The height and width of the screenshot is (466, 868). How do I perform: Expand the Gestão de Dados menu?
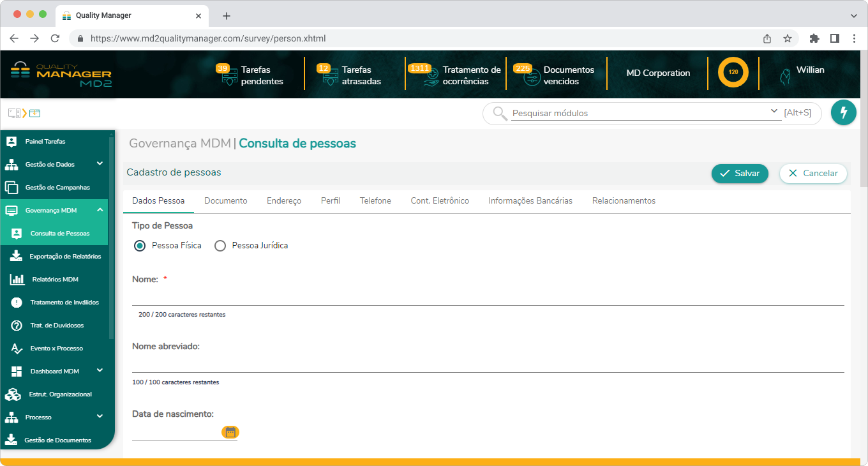coord(100,164)
